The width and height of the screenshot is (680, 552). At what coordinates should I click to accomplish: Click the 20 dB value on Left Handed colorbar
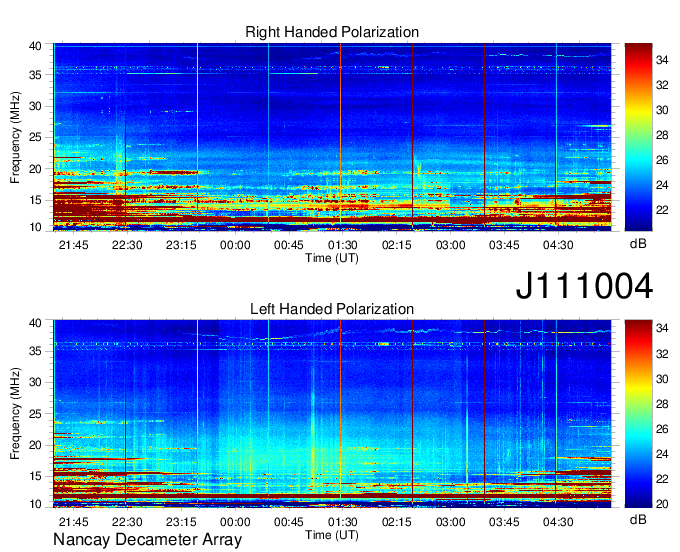coord(662,504)
